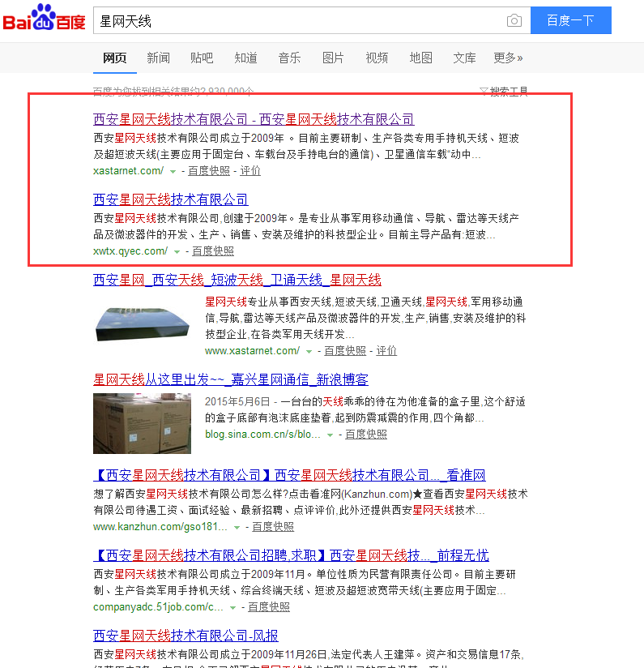Click 评价 beside the www.xastarnet.com result
The image size is (644, 668).
click(386, 351)
